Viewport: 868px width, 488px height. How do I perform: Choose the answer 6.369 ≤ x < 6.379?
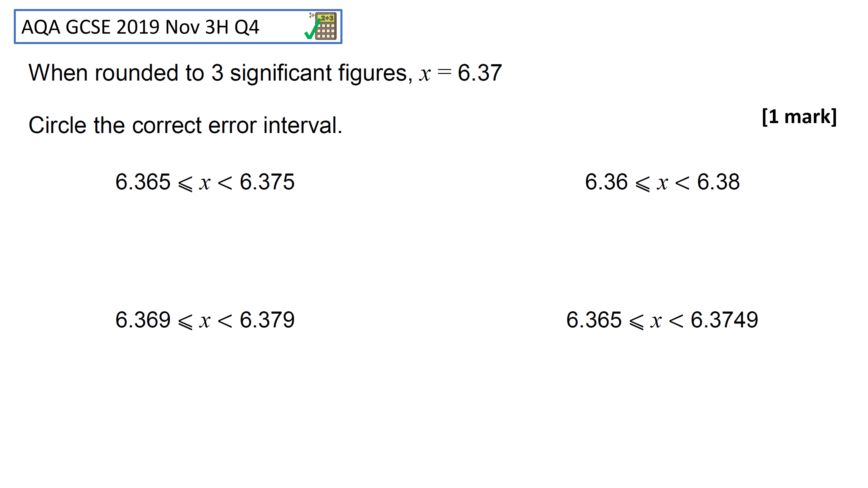point(205,320)
